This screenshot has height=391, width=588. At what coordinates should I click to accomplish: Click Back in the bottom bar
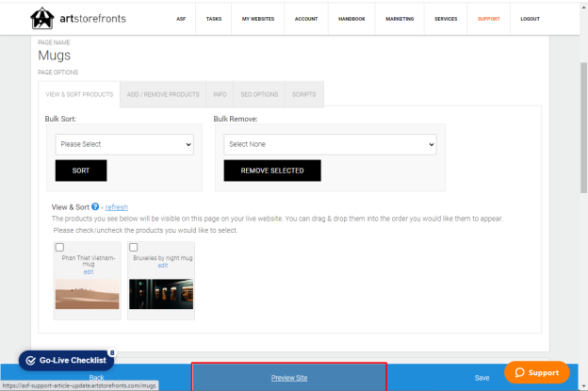pyautogui.click(x=96, y=378)
